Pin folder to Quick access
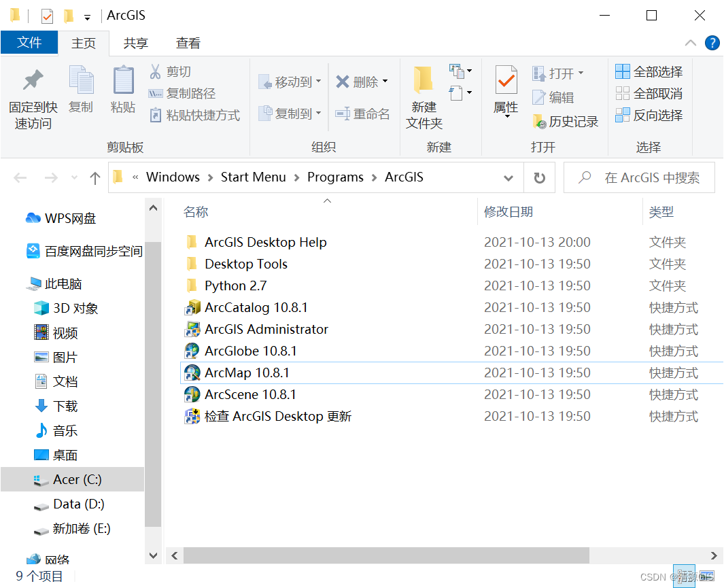724x588 pixels. click(x=33, y=99)
